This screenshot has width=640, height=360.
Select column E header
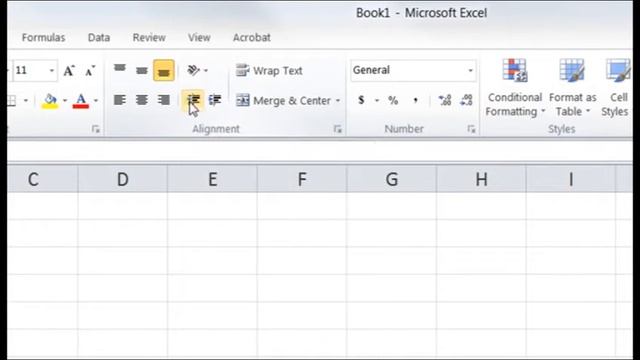[x=212, y=179]
